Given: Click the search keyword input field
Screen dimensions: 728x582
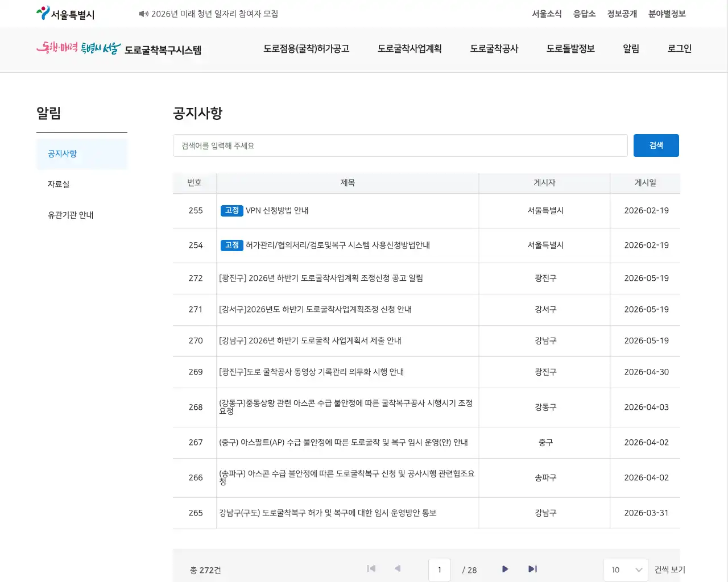Looking at the screenshot, I should [400, 145].
